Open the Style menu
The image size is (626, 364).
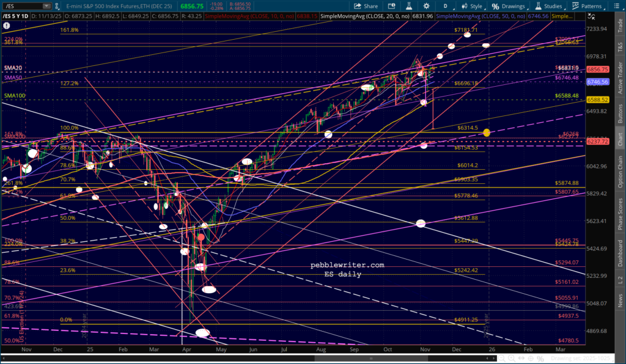(473, 6)
